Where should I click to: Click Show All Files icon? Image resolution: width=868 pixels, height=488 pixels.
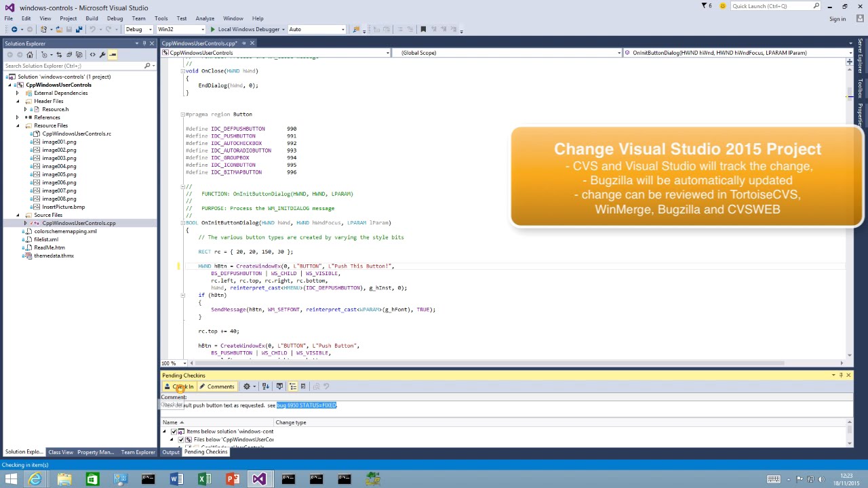(x=79, y=54)
